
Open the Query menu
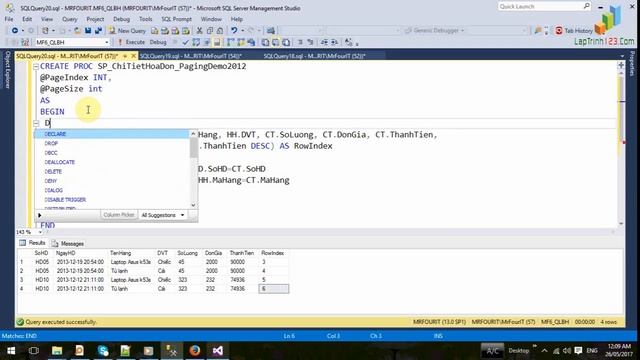[69, 19]
